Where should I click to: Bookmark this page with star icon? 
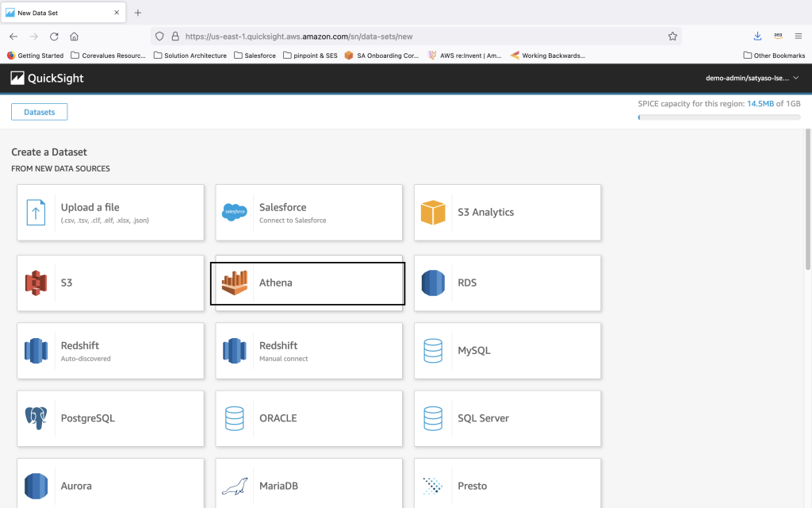(x=672, y=37)
